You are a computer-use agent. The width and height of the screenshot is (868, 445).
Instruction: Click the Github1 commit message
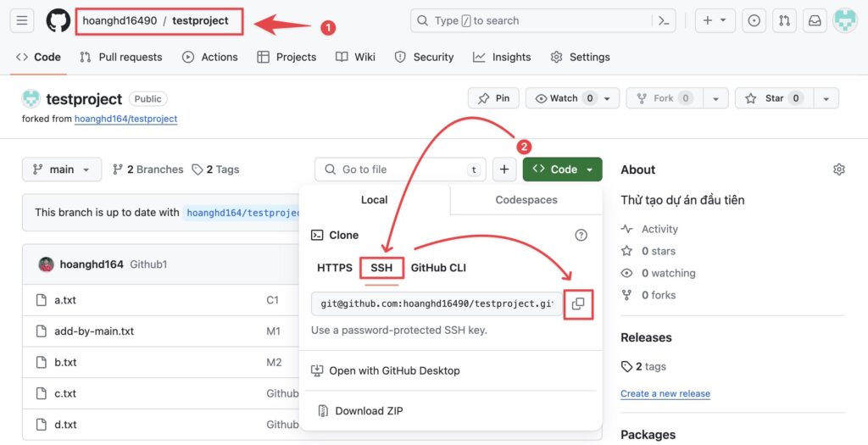[x=148, y=264]
